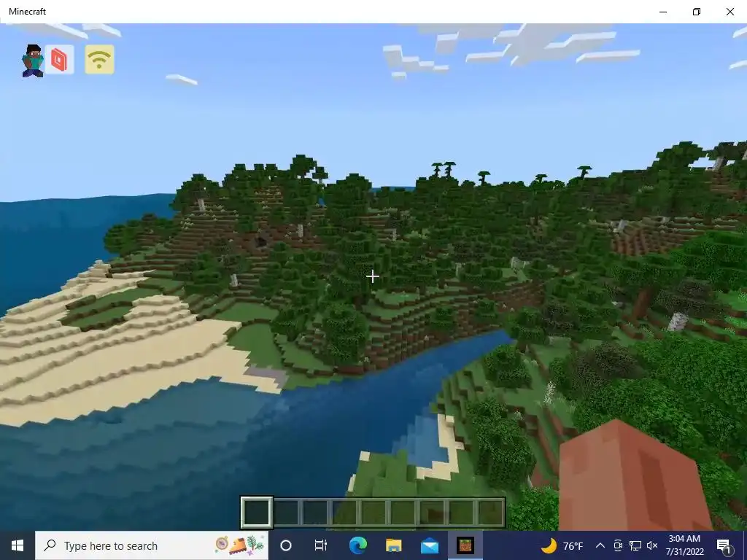Select the highlighted first hotbar slot
747x560 pixels.
coord(256,513)
